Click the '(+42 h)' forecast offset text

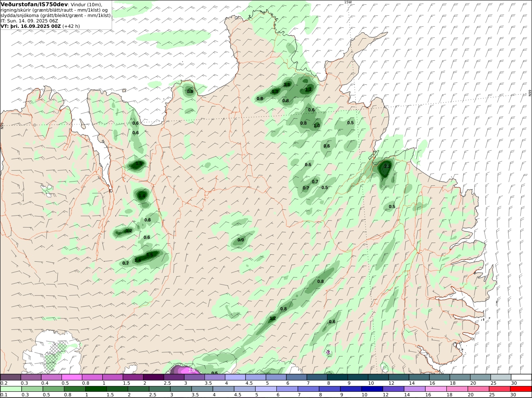(x=71, y=26)
